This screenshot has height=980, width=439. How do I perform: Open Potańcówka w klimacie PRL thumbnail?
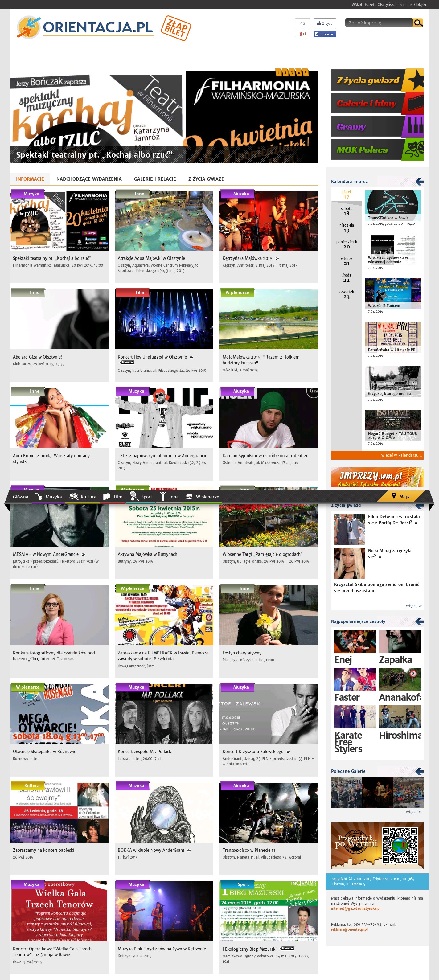(x=392, y=338)
